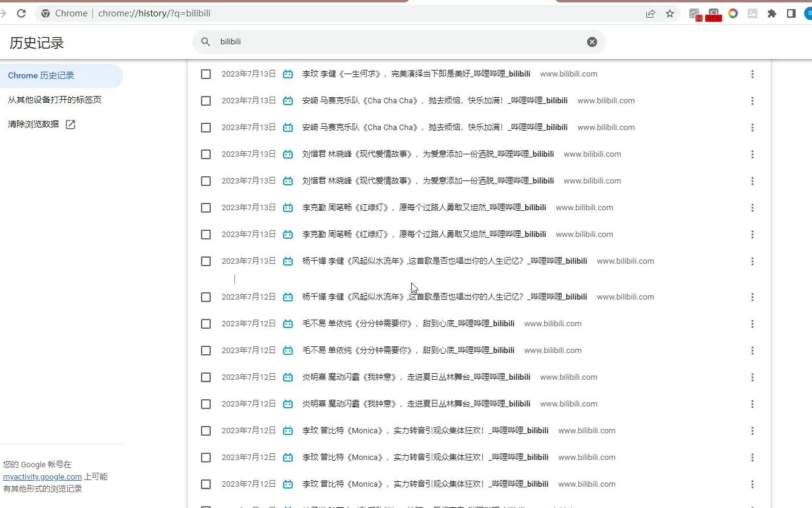Image resolution: width=812 pixels, height=508 pixels.
Task: Open more actions for 7月12日 风起似水流年 entry
Action: pyautogui.click(x=752, y=297)
